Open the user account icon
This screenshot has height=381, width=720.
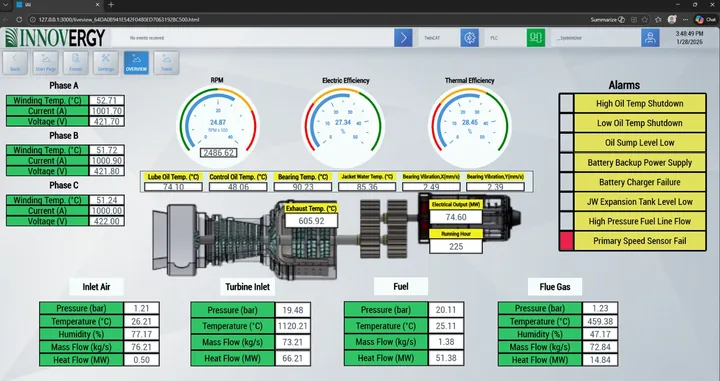coord(650,38)
